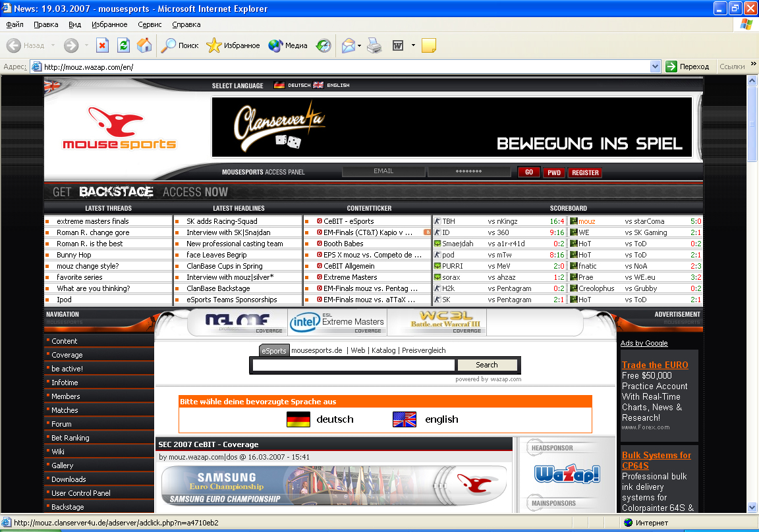Refresh the page with green arrows icon
The width and height of the screenshot is (759, 532).
[124, 45]
